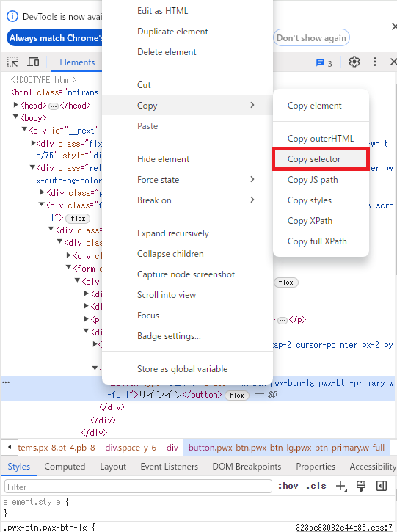This screenshot has width=397, height=532.
Task: Expand the ellipsis badge before closing p tag
Action: pos(283,320)
